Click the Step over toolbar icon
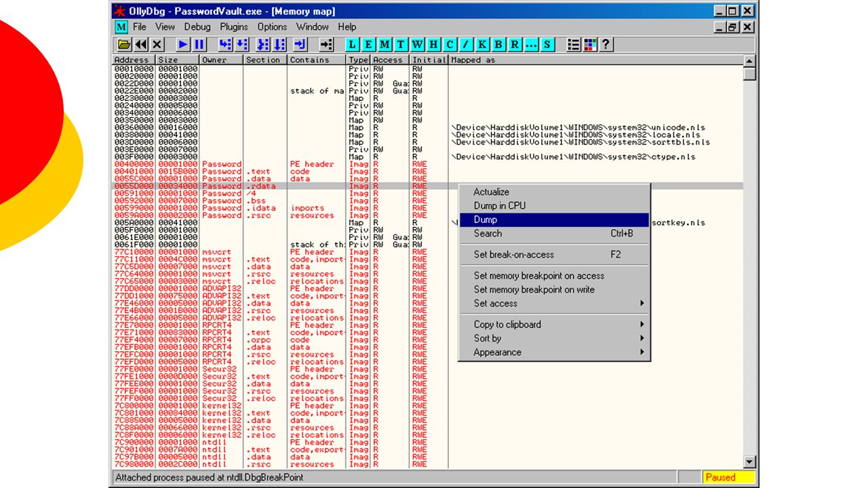The width and height of the screenshot is (868, 488). click(241, 45)
